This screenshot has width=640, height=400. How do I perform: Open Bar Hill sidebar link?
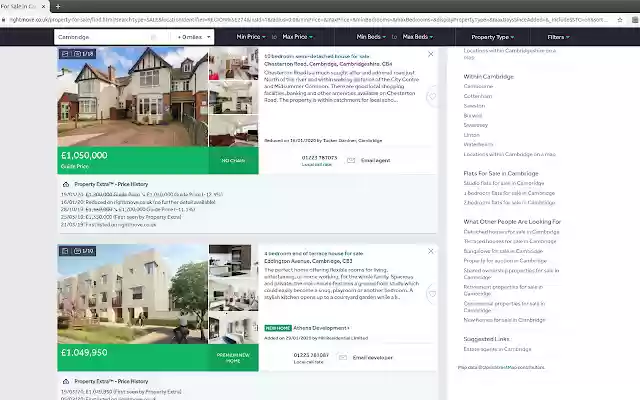pyautogui.click(x=473, y=116)
